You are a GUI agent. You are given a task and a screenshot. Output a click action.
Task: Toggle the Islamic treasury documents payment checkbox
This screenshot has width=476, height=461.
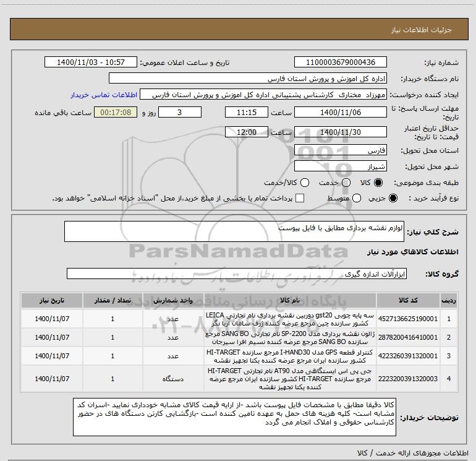tap(300, 198)
